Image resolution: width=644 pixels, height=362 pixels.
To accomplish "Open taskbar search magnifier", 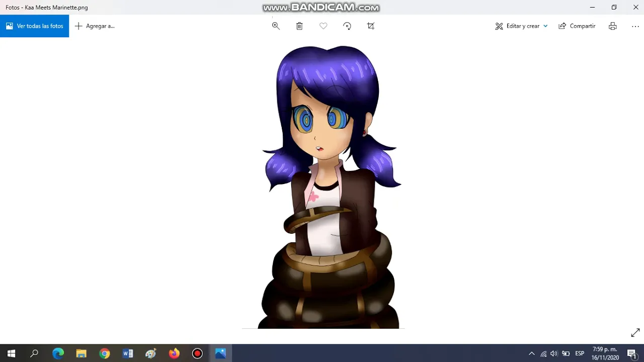I will 34,353.
